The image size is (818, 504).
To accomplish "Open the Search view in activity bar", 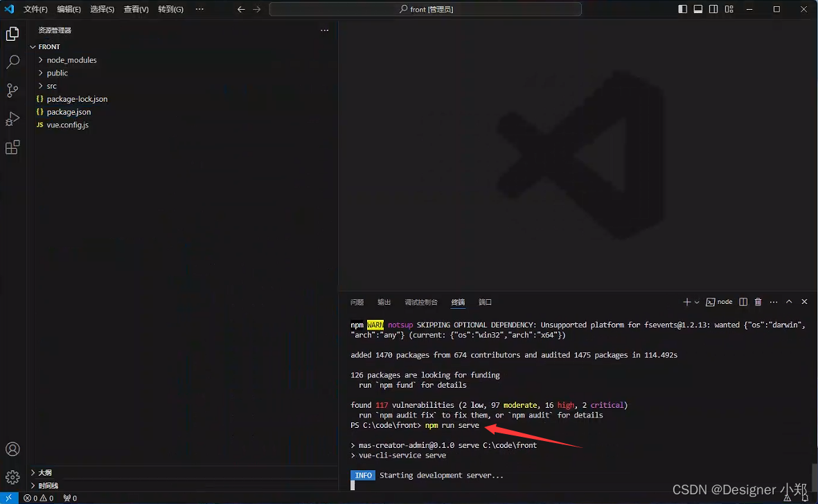I will [x=12, y=62].
